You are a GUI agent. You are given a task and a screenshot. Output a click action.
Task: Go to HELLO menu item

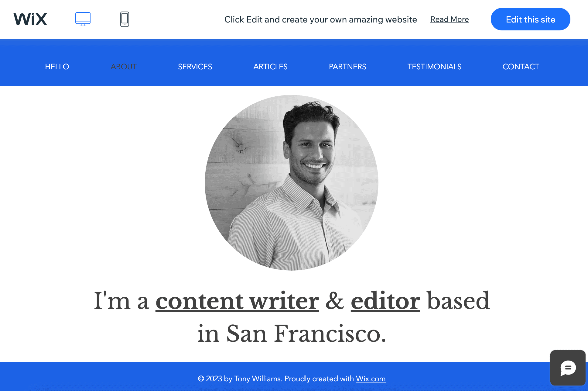(57, 67)
